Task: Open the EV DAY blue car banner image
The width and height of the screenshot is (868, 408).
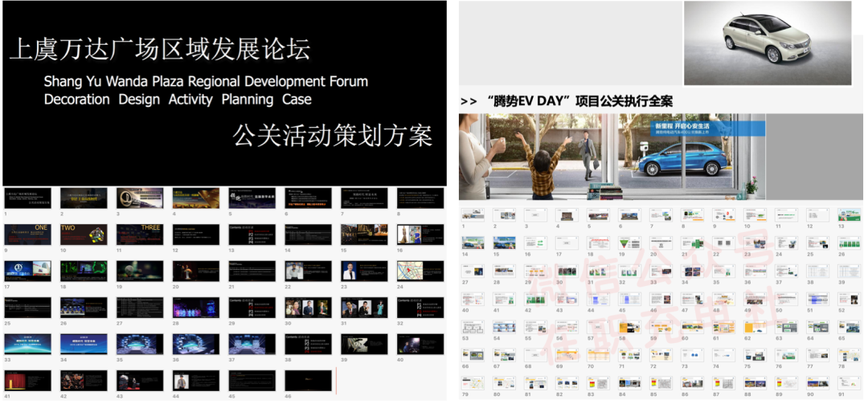Action: [612, 157]
